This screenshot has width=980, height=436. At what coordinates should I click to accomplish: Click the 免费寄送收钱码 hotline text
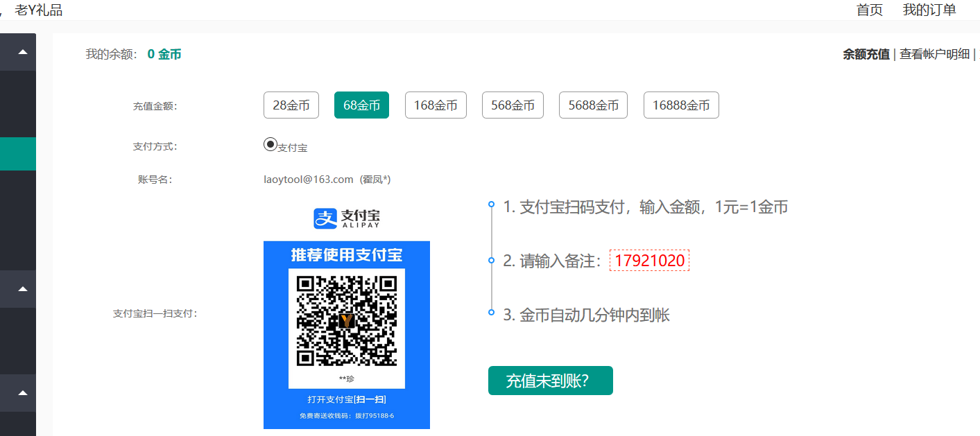coord(347,416)
